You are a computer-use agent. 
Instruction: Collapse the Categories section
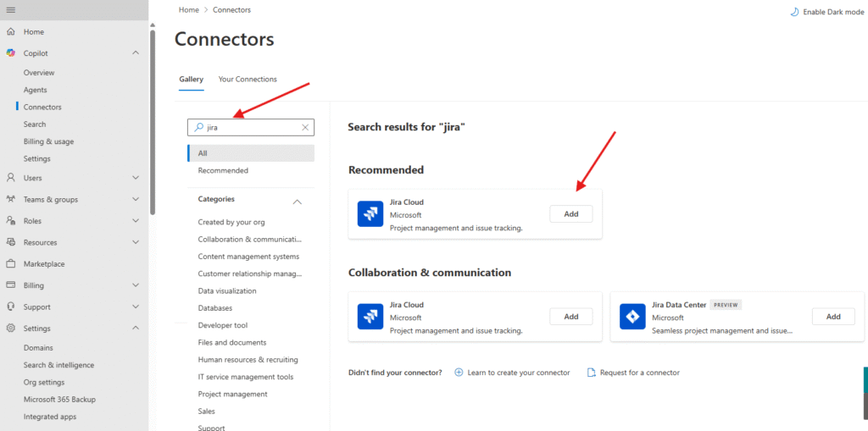pos(297,202)
